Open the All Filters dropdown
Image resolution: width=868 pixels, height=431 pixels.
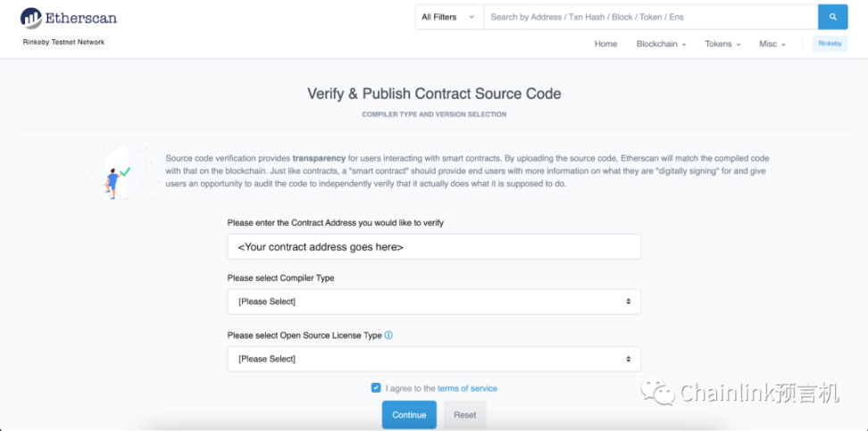pos(448,17)
